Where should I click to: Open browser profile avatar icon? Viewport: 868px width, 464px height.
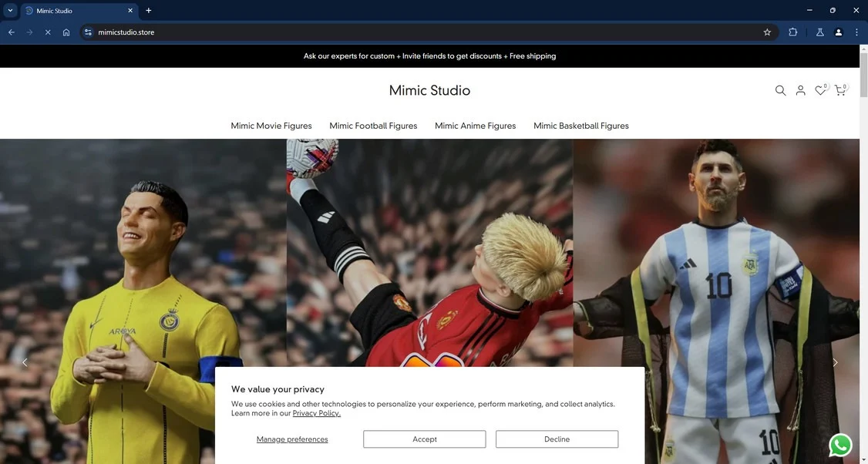tap(838, 32)
